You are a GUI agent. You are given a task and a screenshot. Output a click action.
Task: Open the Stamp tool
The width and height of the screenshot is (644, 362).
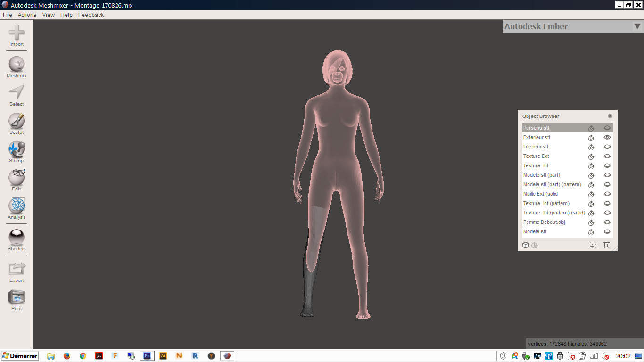click(17, 152)
